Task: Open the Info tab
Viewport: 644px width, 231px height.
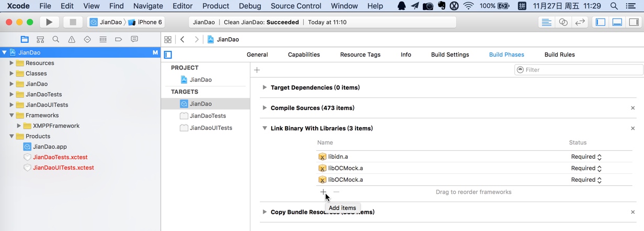Action: [x=406, y=54]
